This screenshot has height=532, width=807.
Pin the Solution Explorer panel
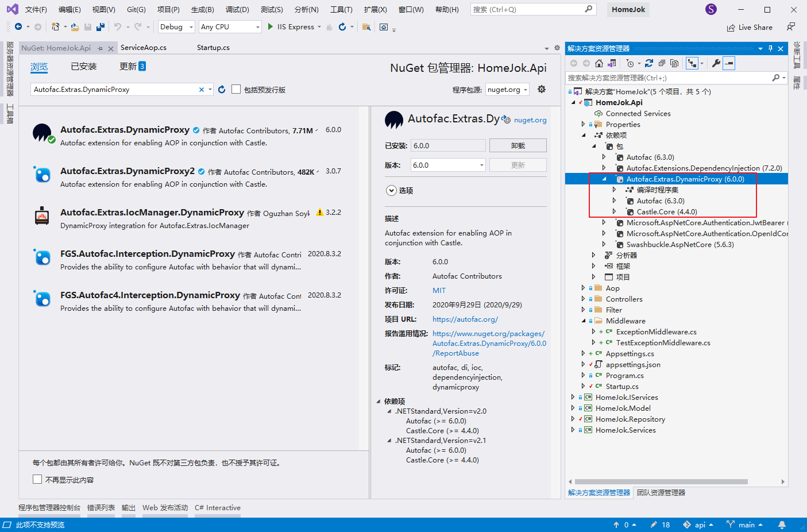771,49
